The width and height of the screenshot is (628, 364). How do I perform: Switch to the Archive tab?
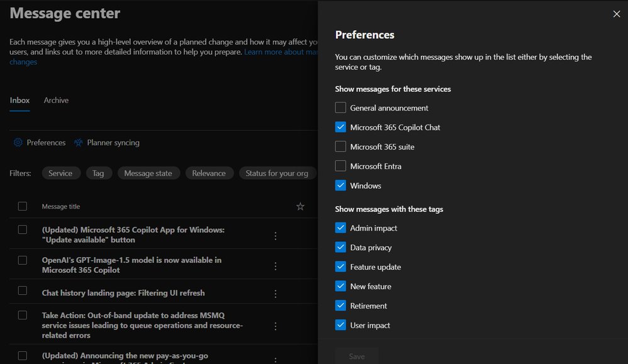tap(56, 100)
